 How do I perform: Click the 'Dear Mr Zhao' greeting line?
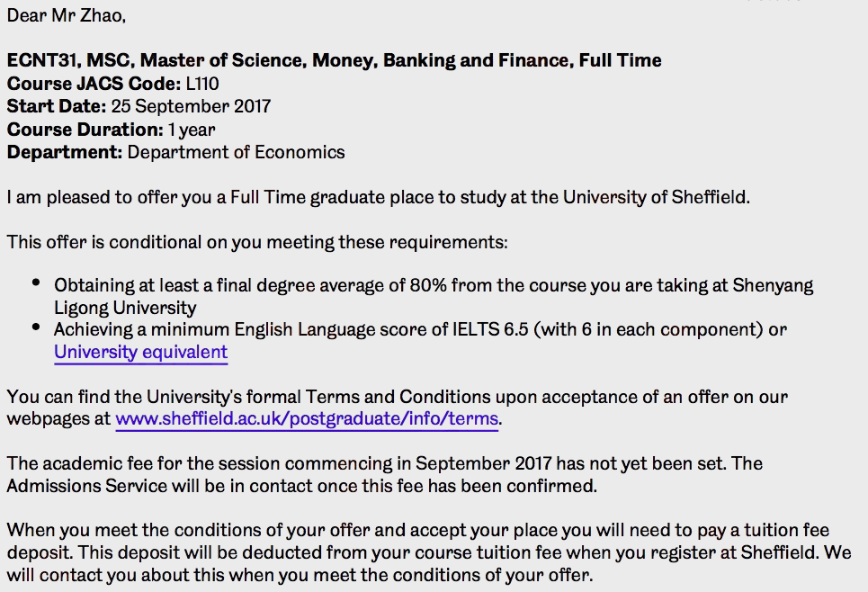[67, 15]
